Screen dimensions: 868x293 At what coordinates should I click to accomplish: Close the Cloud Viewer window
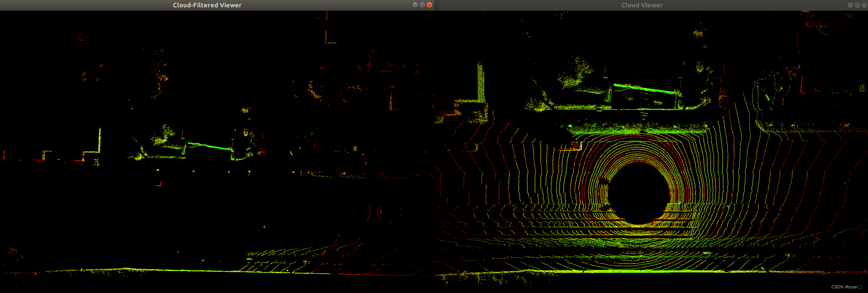864,5
